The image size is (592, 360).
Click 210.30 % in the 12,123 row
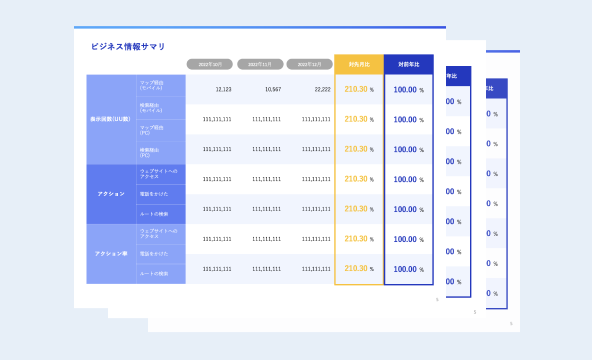pos(359,89)
